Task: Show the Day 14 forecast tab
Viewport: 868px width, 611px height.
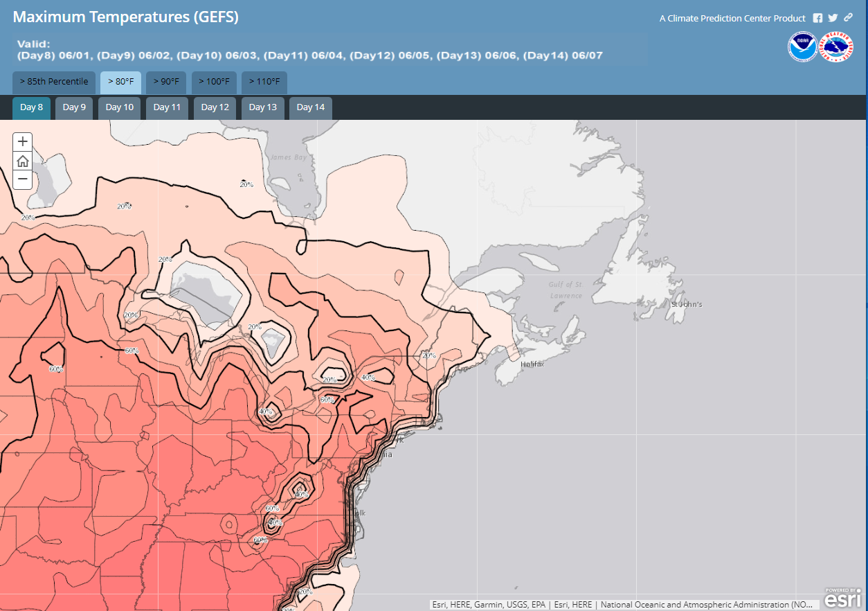Action: [311, 107]
